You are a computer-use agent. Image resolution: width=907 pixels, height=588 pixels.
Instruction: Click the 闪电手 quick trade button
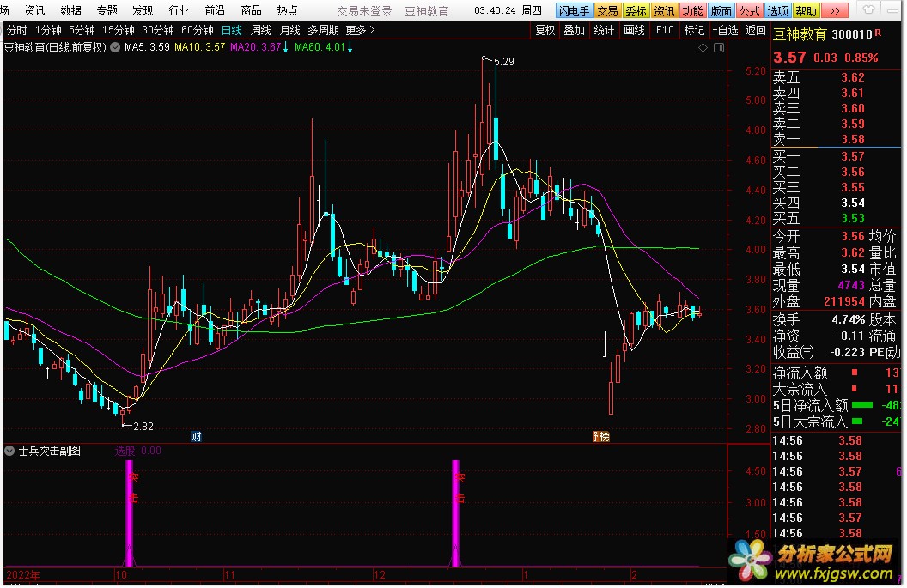(574, 10)
